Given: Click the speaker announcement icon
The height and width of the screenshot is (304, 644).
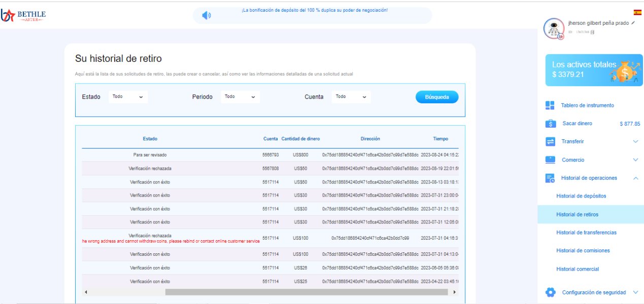Looking at the screenshot, I should 206,16.
